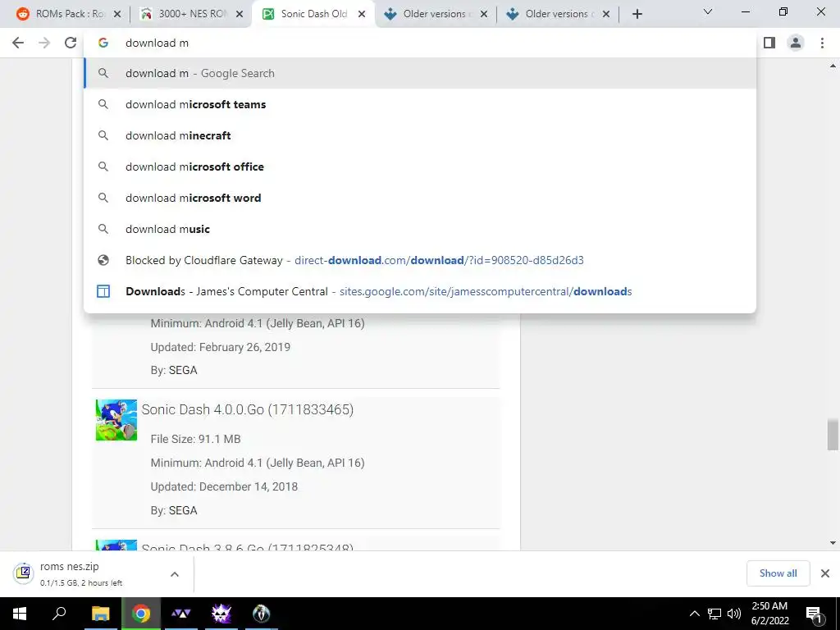Open the network tray icon
The image size is (840, 630).
(x=714, y=614)
